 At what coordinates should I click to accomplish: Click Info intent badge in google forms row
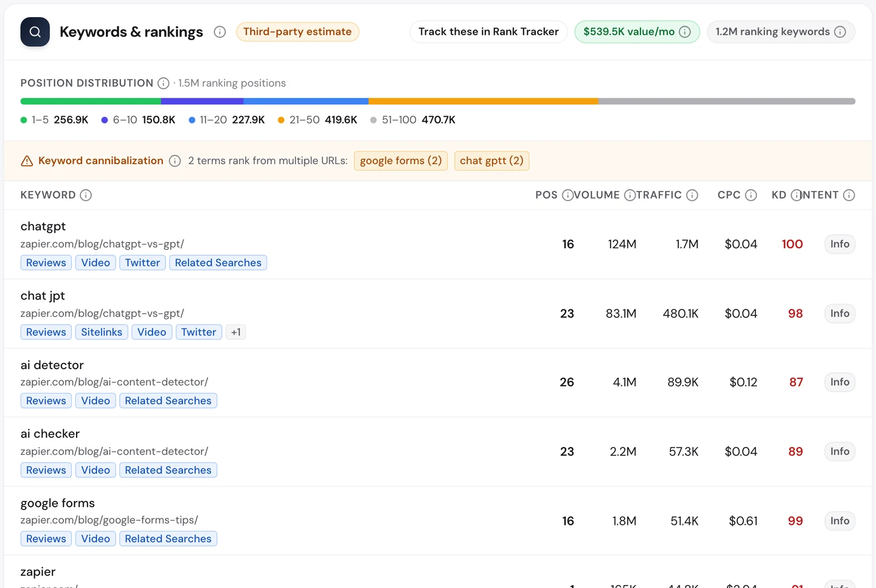click(x=839, y=521)
